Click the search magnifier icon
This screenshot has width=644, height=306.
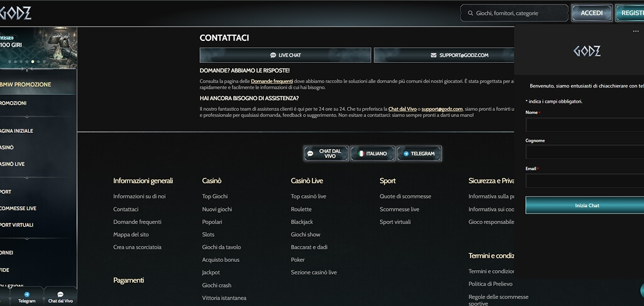point(470,13)
